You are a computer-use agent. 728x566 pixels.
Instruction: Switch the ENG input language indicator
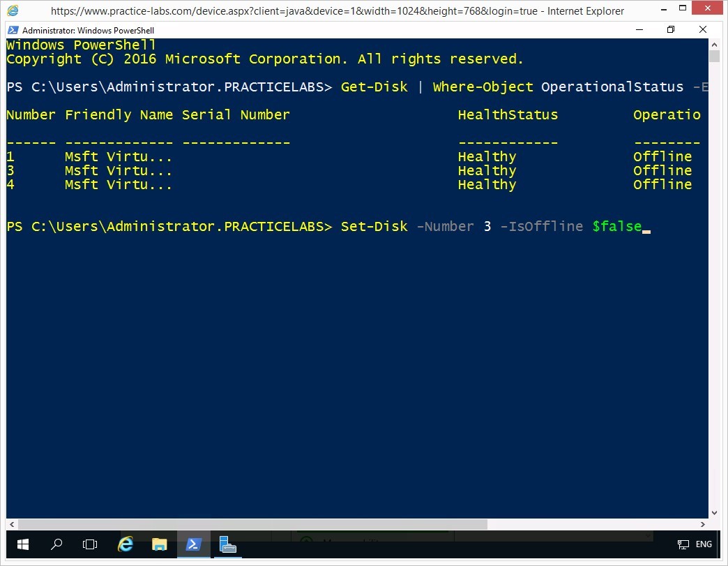(704, 544)
